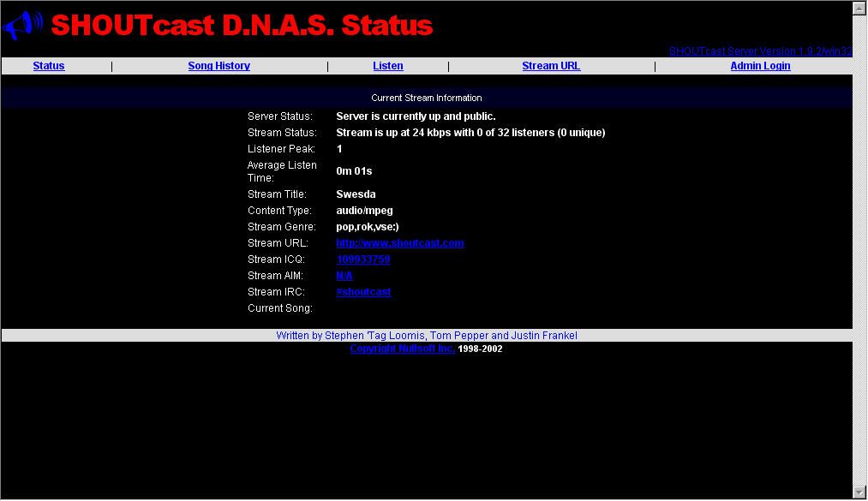Click the content type 'audio/mpeg'

[365, 211]
